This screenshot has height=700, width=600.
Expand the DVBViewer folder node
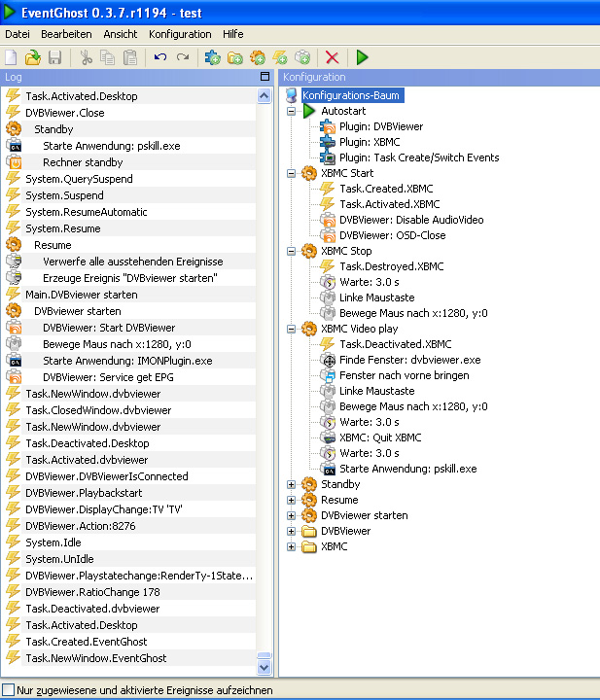click(x=292, y=531)
